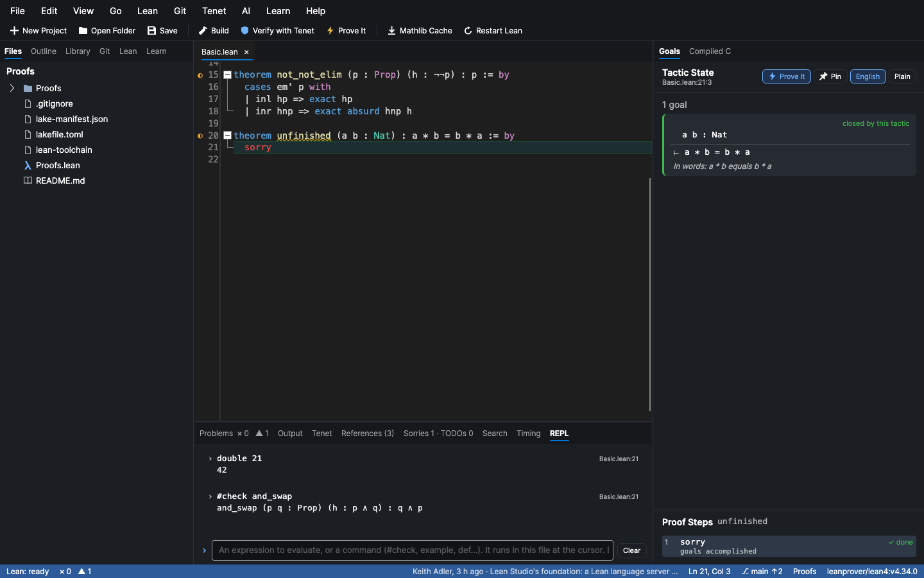Close the Basic.lean tab

click(246, 52)
